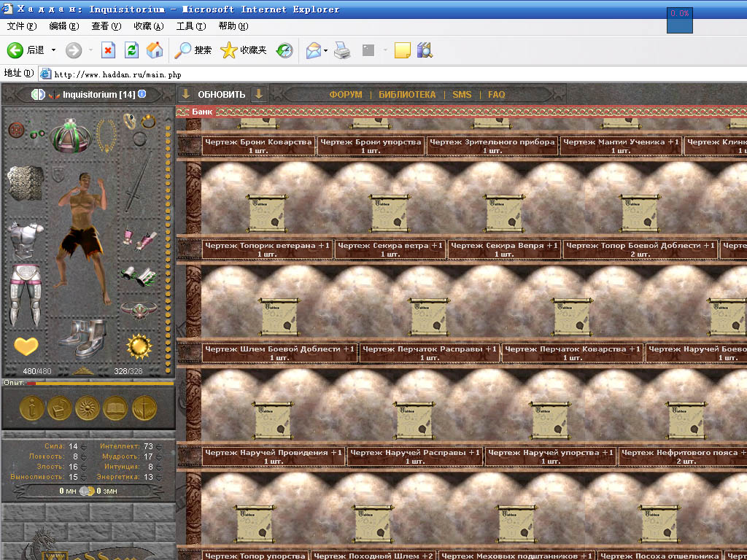747x560 pixels.
Task: Select the Чертеж Секира ветра +1 scroll
Action: coord(390,213)
